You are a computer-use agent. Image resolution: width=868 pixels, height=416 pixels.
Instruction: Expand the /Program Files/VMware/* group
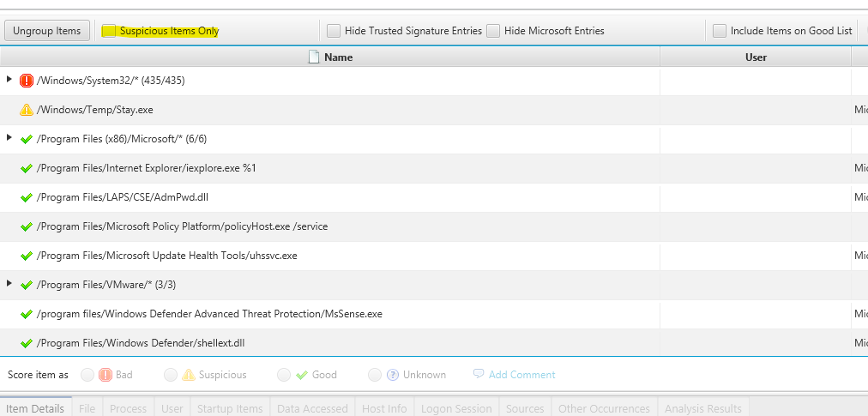9,284
